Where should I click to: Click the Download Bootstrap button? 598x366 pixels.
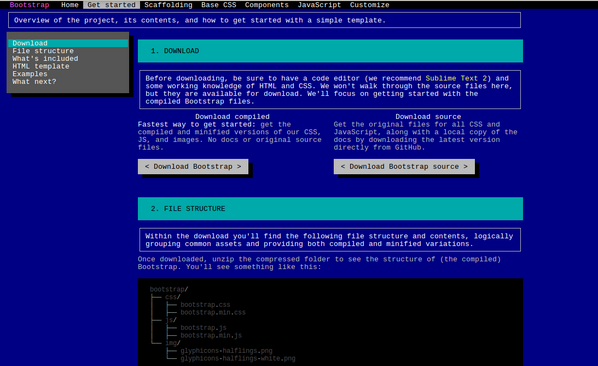193,167
